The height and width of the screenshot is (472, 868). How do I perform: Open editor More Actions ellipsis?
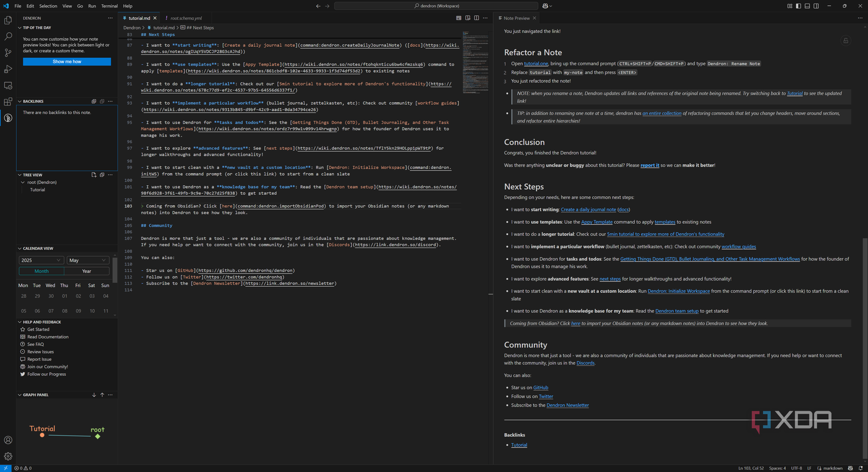485,18
